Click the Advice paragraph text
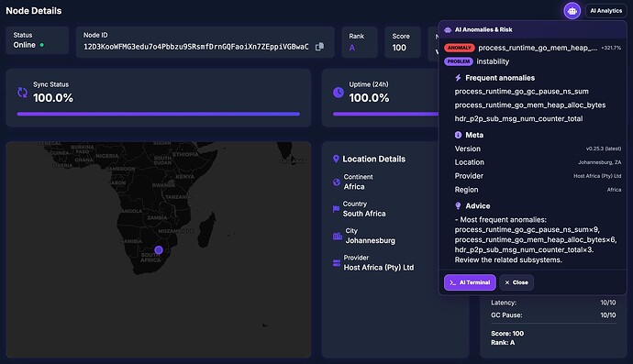The width and height of the screenshot is (633, 364). tap(536, 239)
